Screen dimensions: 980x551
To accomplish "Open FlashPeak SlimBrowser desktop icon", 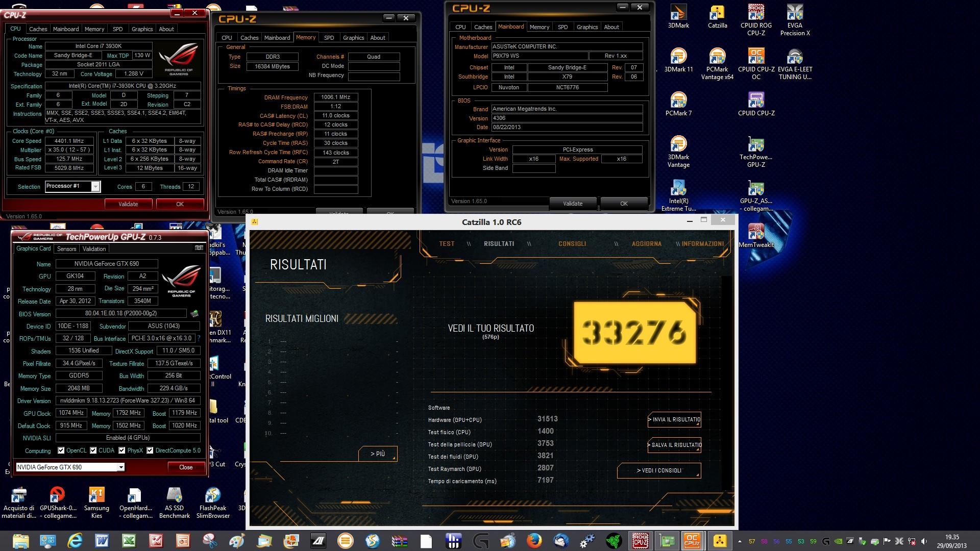I will [213, 503].
